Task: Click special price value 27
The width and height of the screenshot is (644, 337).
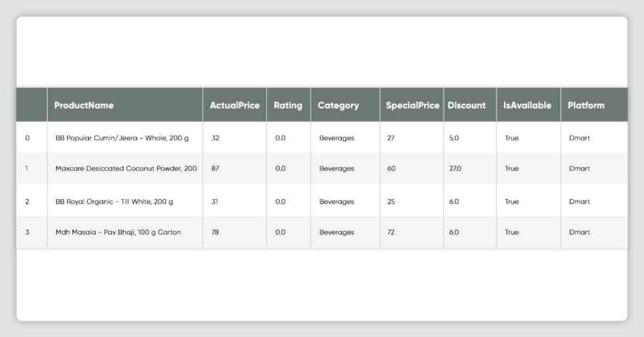Action: pyautogui.click(x=390, y=138)
